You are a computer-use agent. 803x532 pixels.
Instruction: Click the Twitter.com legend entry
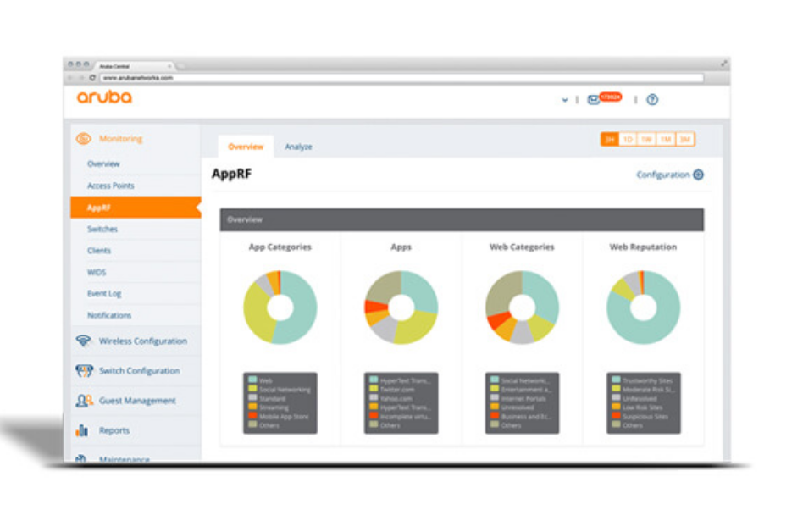click(397, 390)
